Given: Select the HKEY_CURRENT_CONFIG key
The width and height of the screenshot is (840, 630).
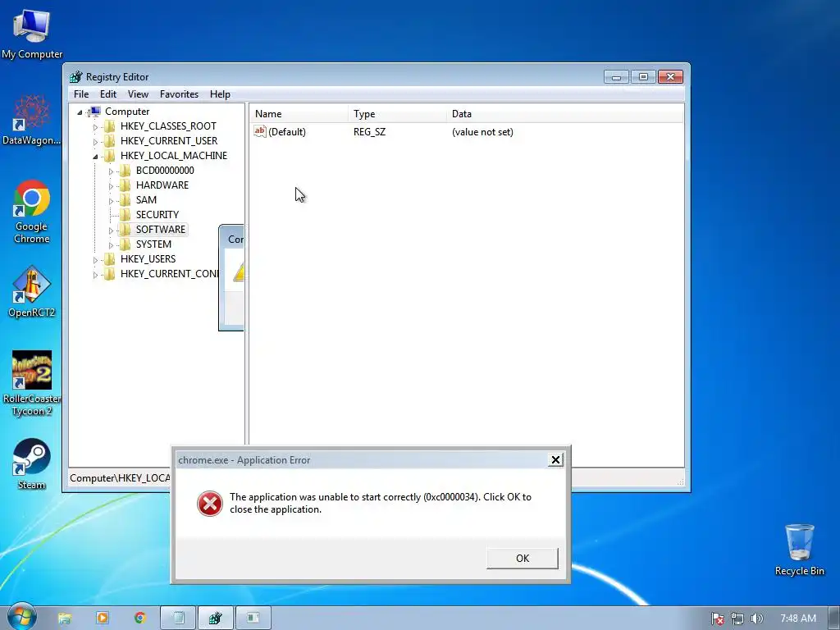Looking at the screenshot, I should [169, 274].
